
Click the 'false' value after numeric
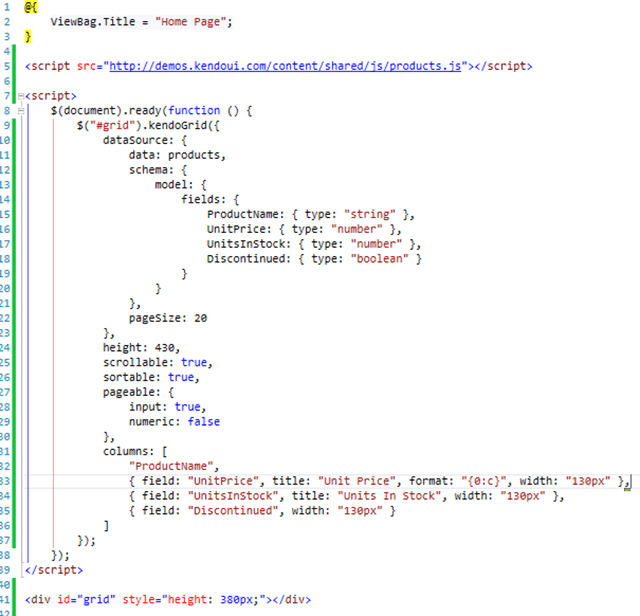click(204, 421)
